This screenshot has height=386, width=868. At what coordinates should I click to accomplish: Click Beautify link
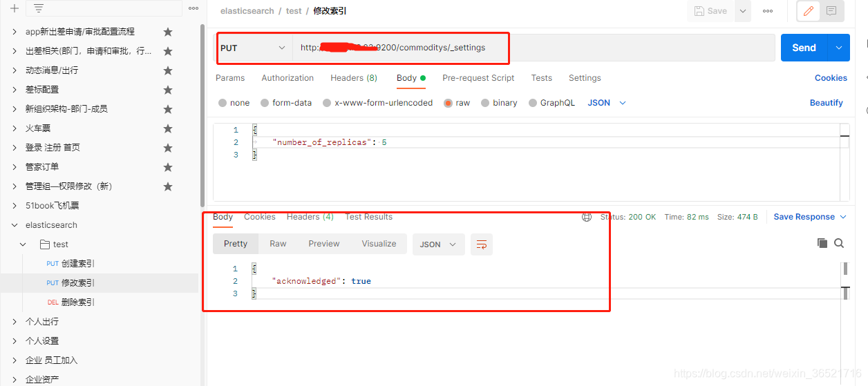tap(827, 103)
